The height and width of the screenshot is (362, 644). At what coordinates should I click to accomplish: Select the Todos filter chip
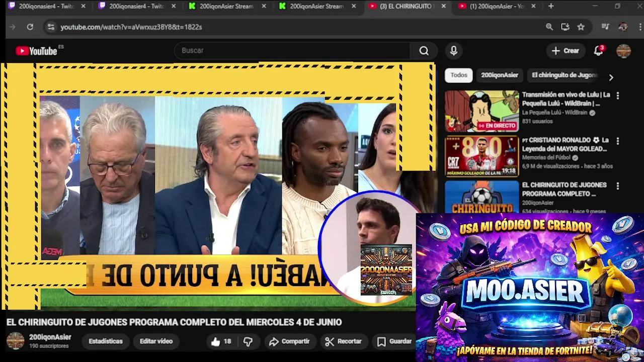(x=459, y=75)
